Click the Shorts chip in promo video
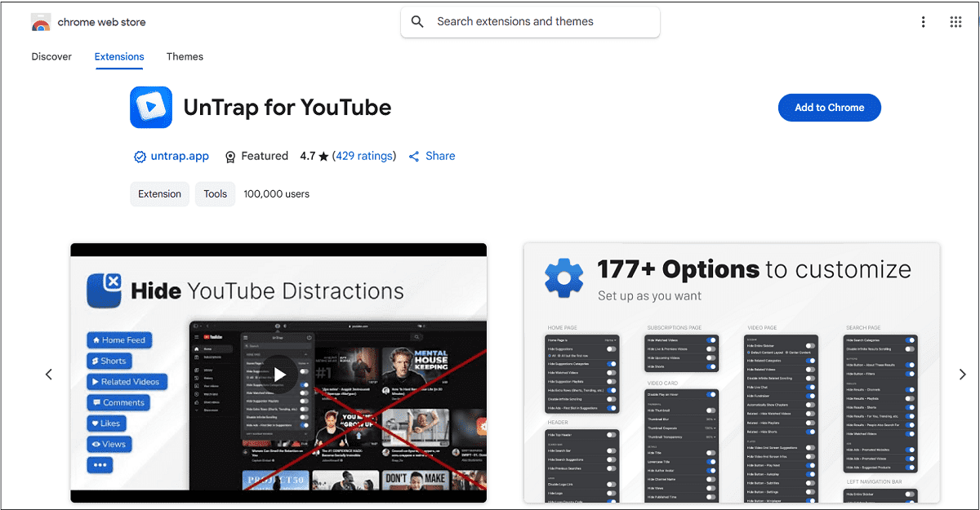This screenshot has height=510, width=980. (109, 361)
